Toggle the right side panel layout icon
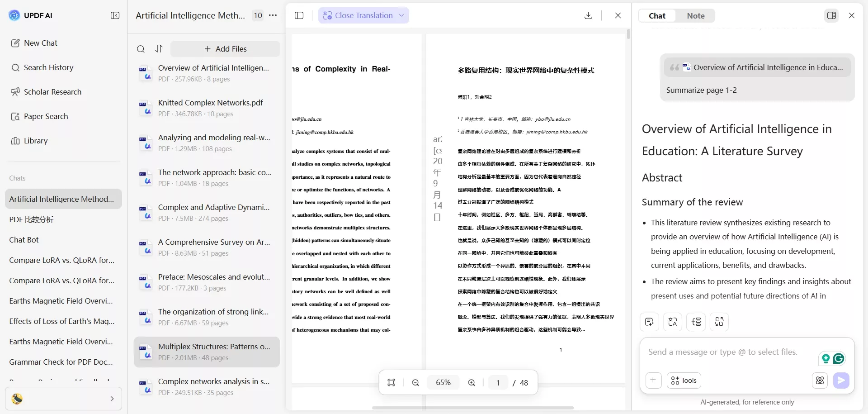The image size is (868, 414). 831,15
